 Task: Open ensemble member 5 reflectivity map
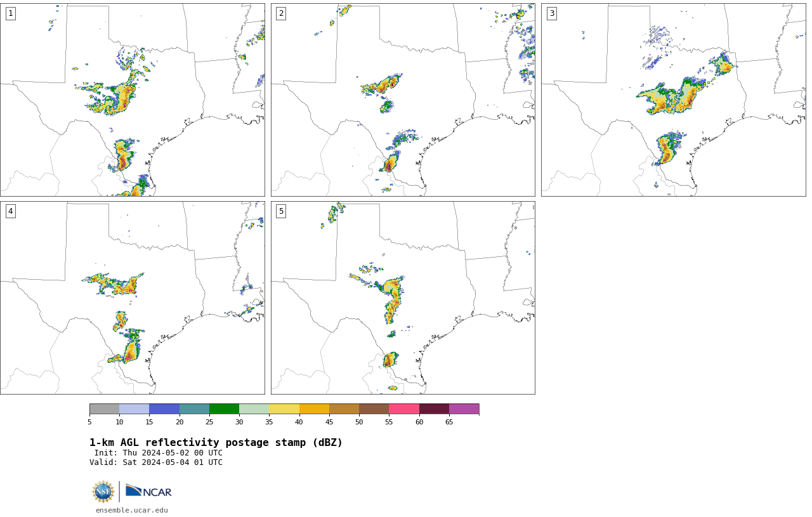(403, 298)
